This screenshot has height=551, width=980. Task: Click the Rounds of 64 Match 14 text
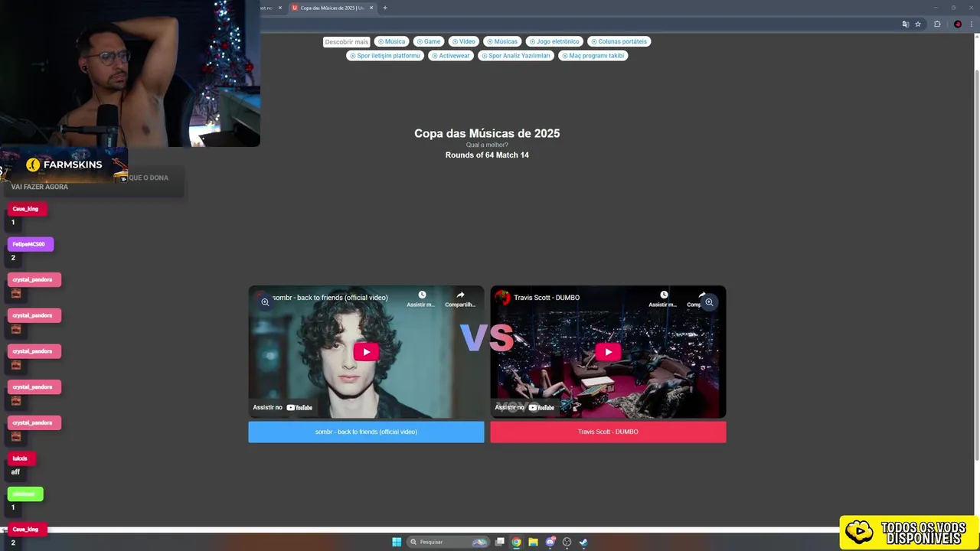click(487, 155)
